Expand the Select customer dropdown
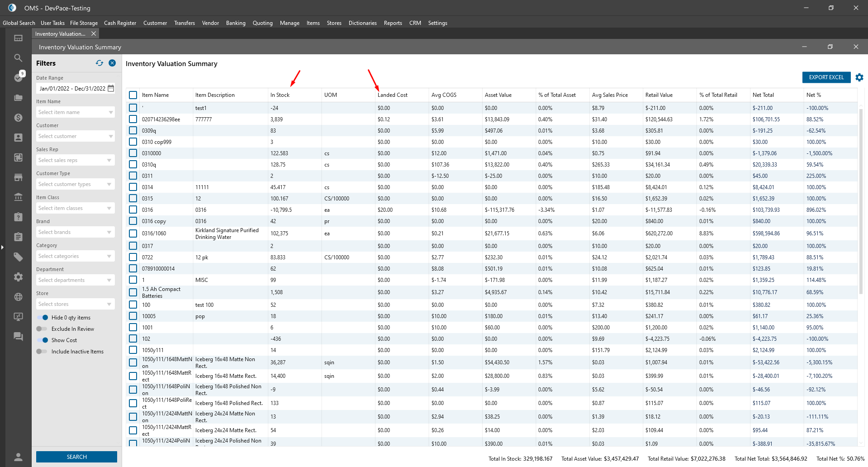 point(75,136)
